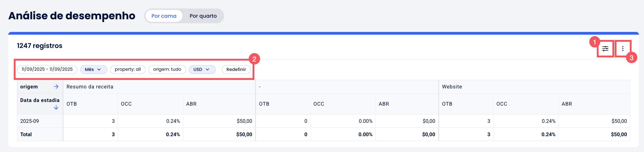Open the three-dot more options menu
644x152 pixels.
click(622, 49)
